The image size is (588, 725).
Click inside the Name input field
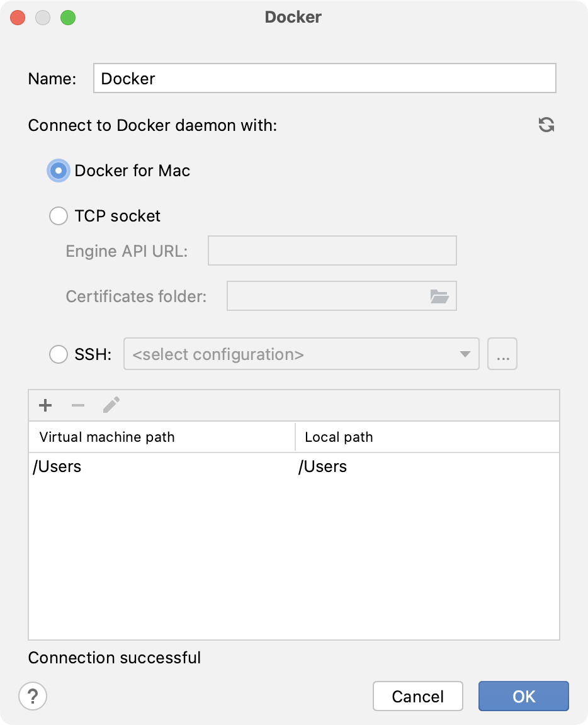[x=324, y=78]
